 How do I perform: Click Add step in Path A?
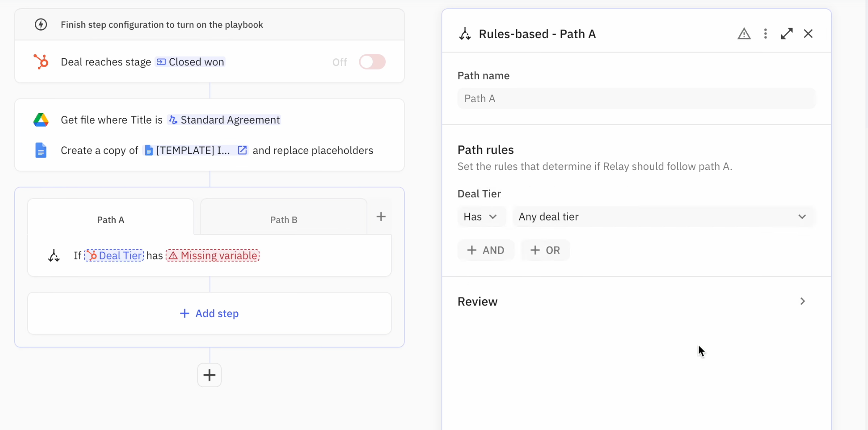tap(209, 313)
